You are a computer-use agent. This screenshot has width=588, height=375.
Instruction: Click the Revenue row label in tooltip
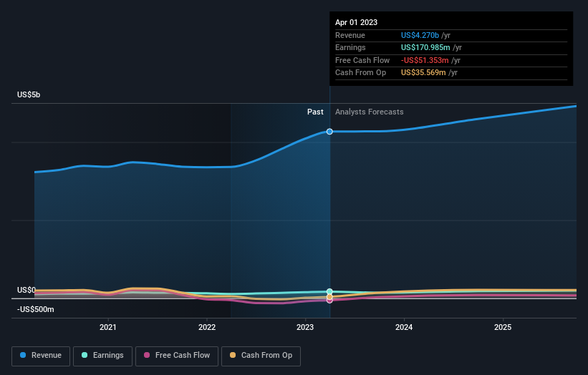[350, 35]
